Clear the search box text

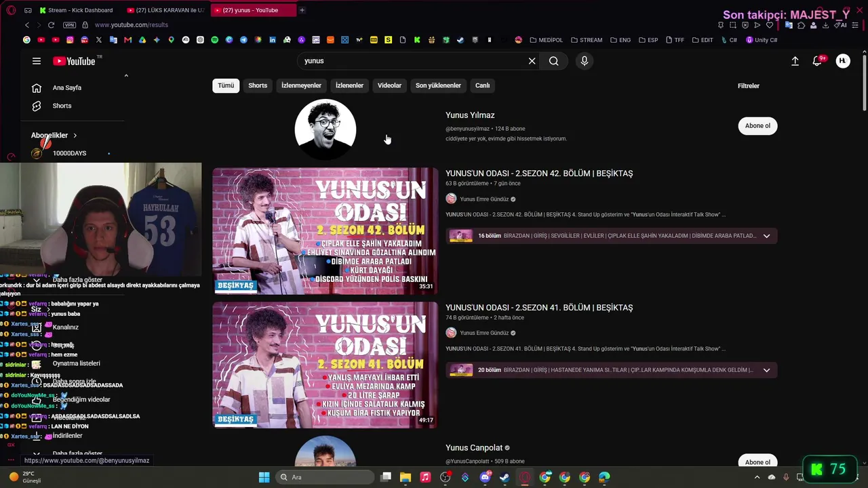coord(532,61)
